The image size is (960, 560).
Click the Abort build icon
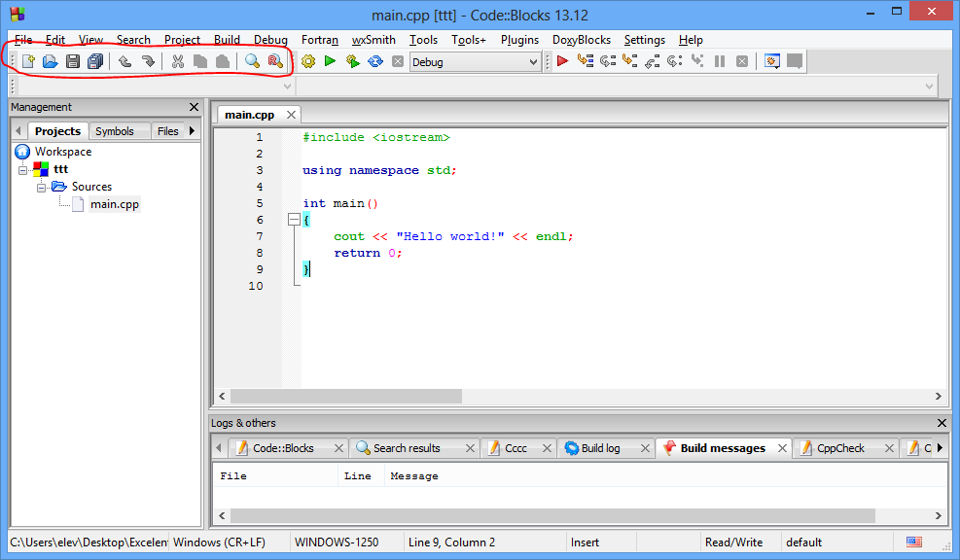tap(398, 61)
